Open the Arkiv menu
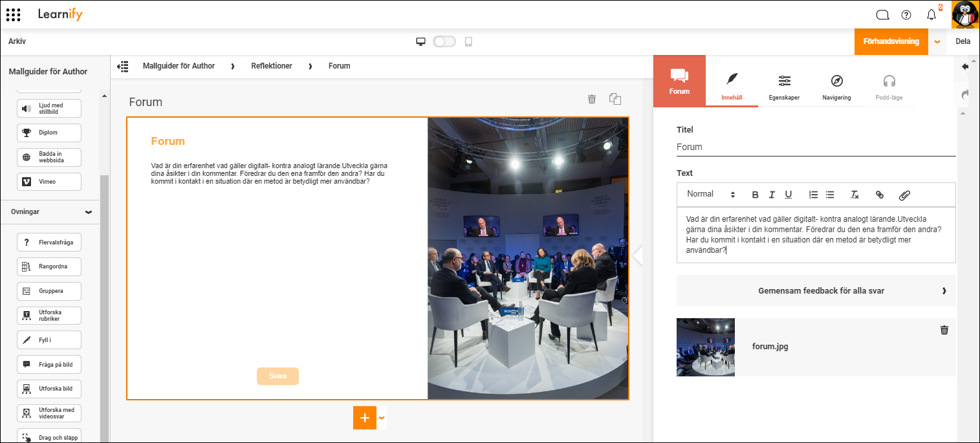The image size is (980, 443). tap(17, 41)
